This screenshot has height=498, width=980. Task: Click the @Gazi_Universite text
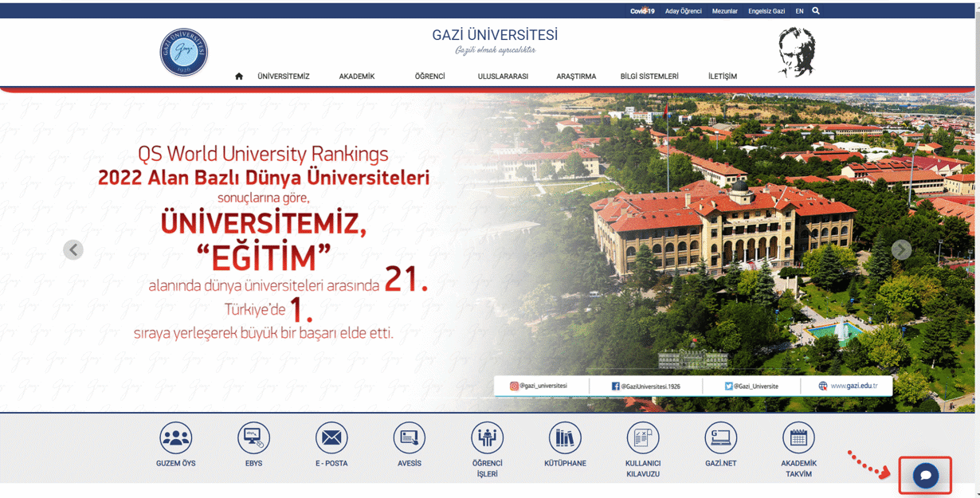[x=756, y=386]
